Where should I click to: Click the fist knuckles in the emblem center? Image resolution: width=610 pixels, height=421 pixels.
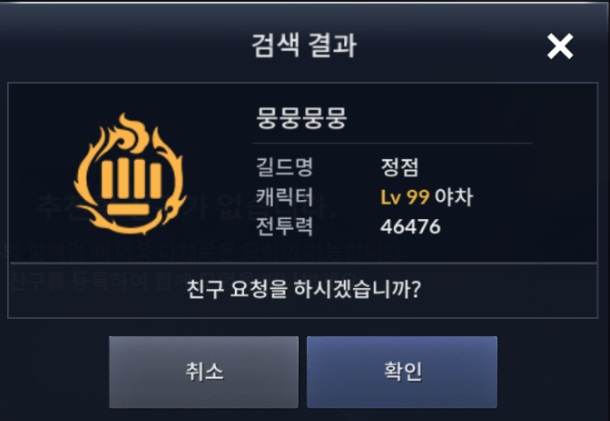[x=131, y=180]
